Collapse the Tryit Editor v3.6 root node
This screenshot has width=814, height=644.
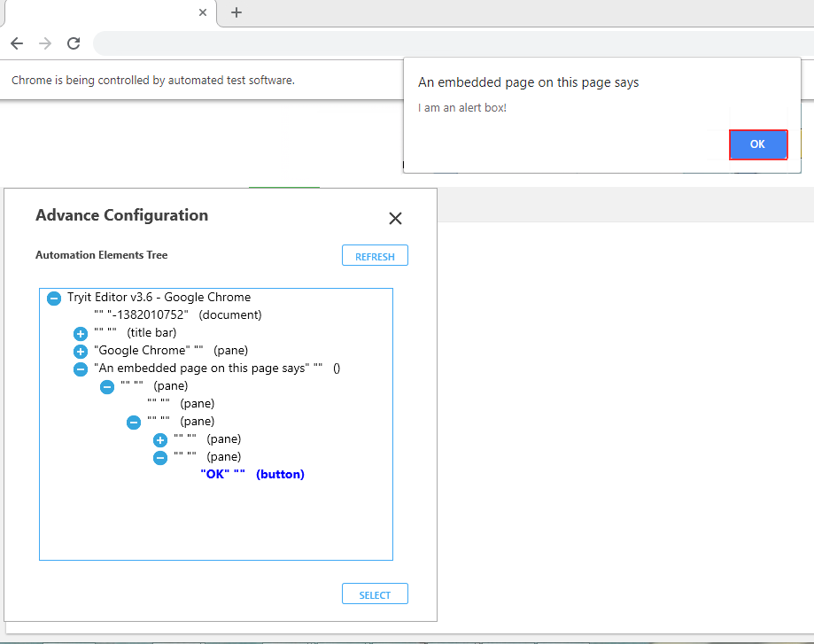pyautogui.click(x=54, y=299)
